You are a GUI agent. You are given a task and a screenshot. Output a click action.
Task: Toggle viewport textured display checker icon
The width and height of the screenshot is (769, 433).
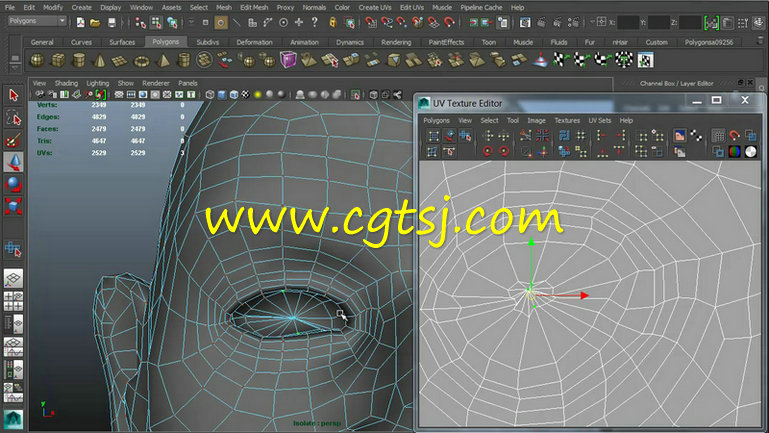pos(245,95)
